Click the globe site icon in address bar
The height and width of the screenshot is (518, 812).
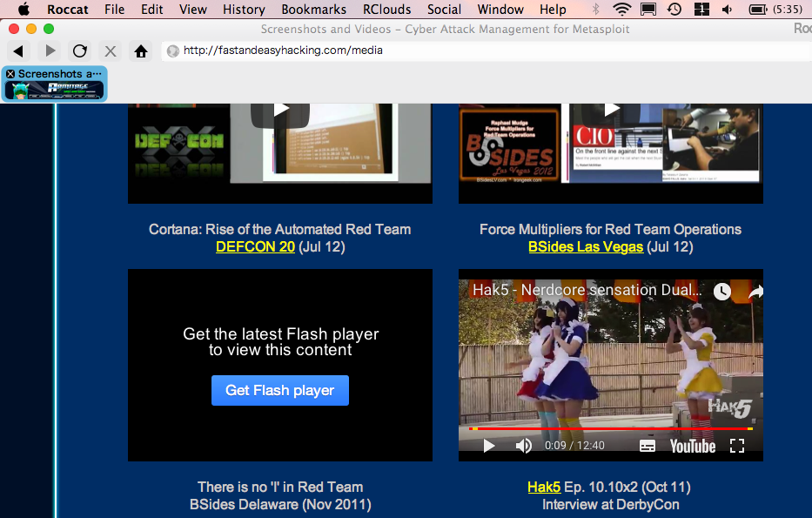[x=173, y=50]
